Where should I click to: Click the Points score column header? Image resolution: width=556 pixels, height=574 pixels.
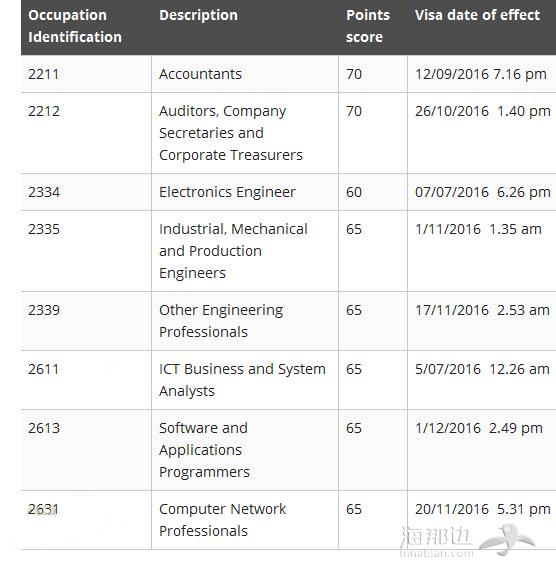click(x=368, y=26)
